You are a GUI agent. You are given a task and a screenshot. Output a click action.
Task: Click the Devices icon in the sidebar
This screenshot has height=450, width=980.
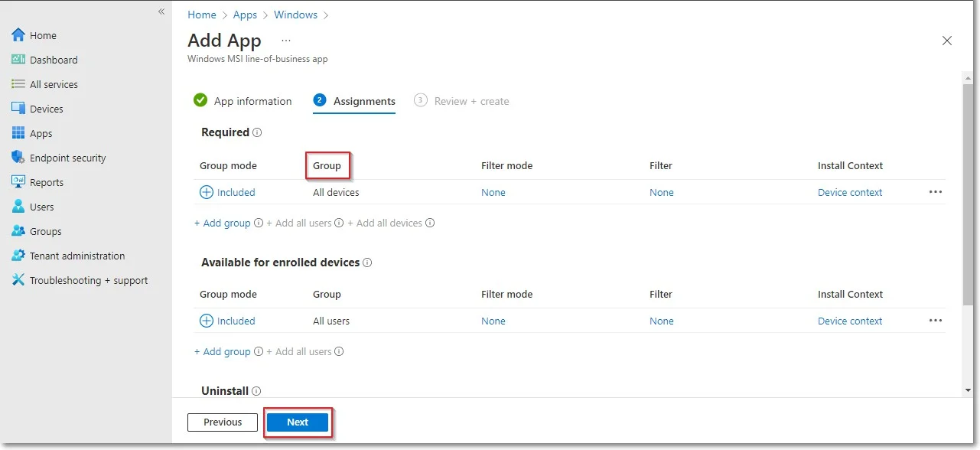click(x=18, y=109)
